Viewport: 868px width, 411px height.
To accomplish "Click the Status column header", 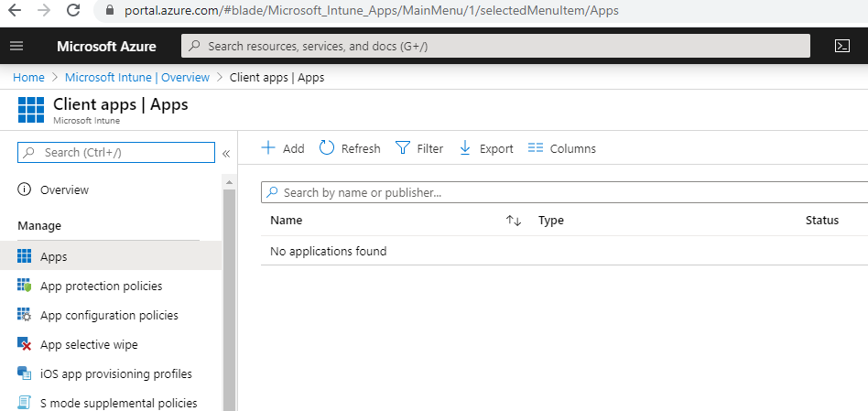I will pyautogui.click(x=822, y=221).
